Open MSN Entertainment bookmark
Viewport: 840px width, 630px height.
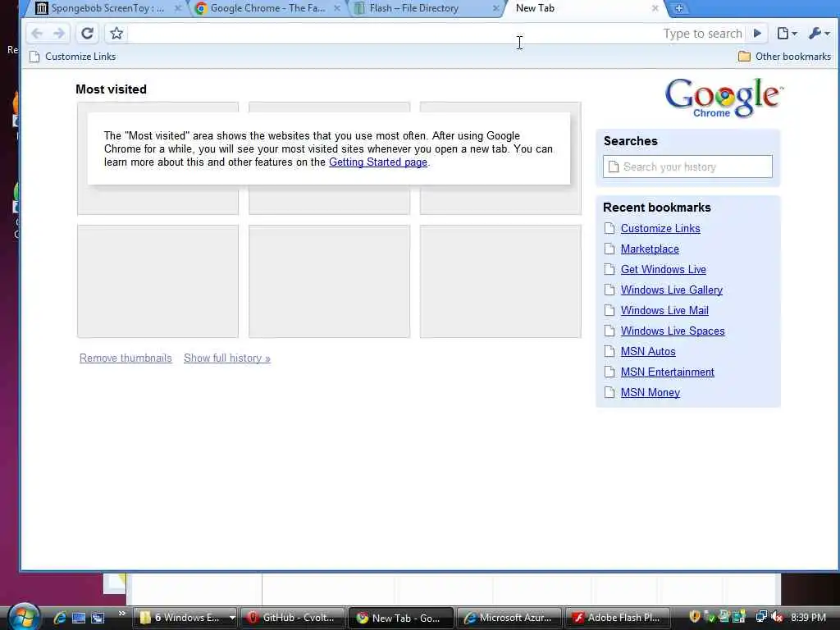click(x=668, y=372)
